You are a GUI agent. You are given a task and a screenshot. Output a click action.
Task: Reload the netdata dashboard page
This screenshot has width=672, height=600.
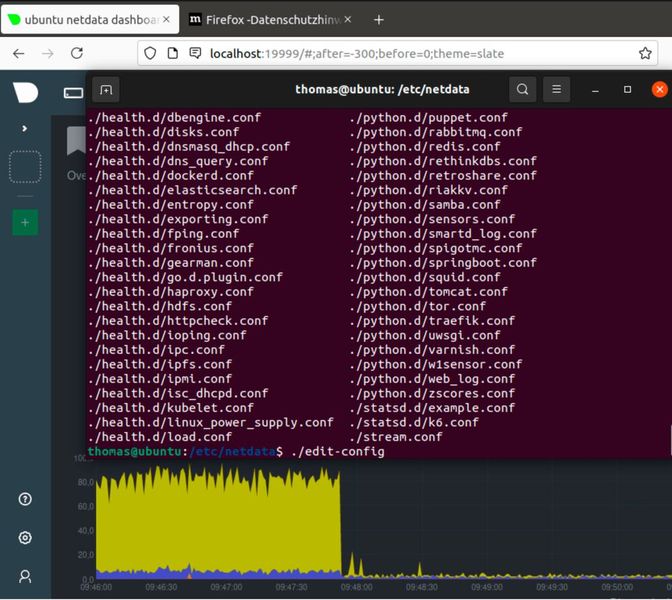point(77,53)
